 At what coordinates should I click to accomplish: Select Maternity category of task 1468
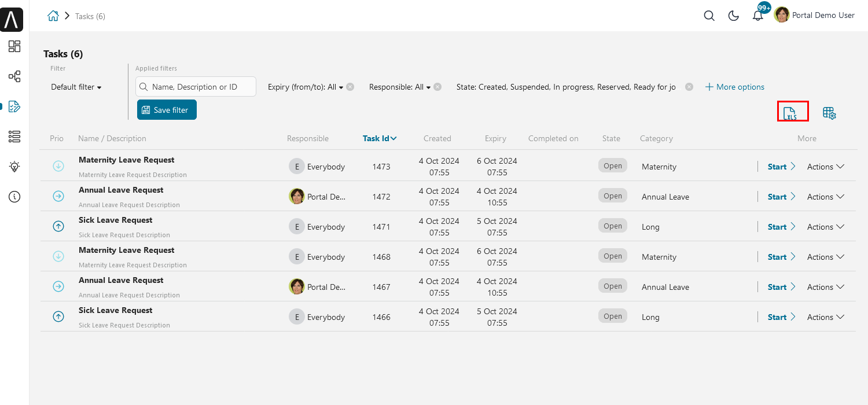[x=659, y=257]
